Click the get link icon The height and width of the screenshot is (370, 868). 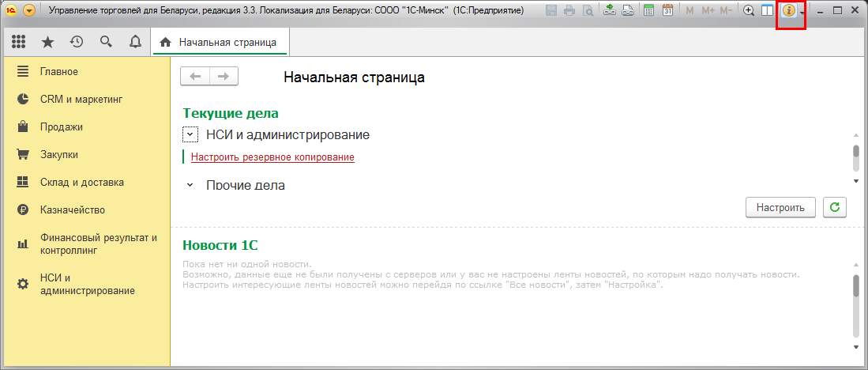[x=610, y=11]
